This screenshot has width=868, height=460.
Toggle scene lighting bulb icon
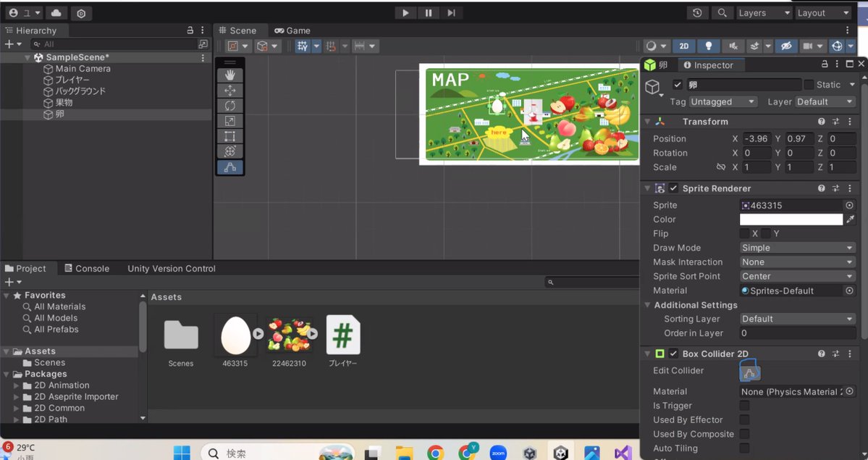tap(709, 46)
